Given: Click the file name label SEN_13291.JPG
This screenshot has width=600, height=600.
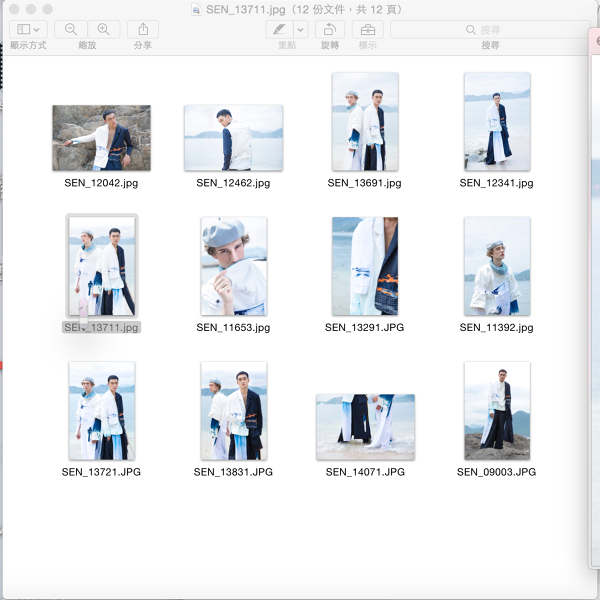Looking at the screenshot, I should coord(364,328).
